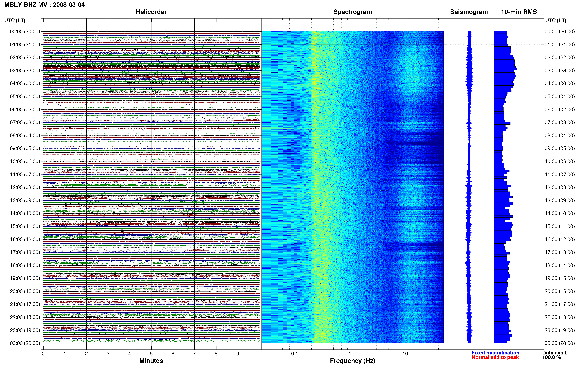Click the 10 frequency tick label

click(405, 354)
